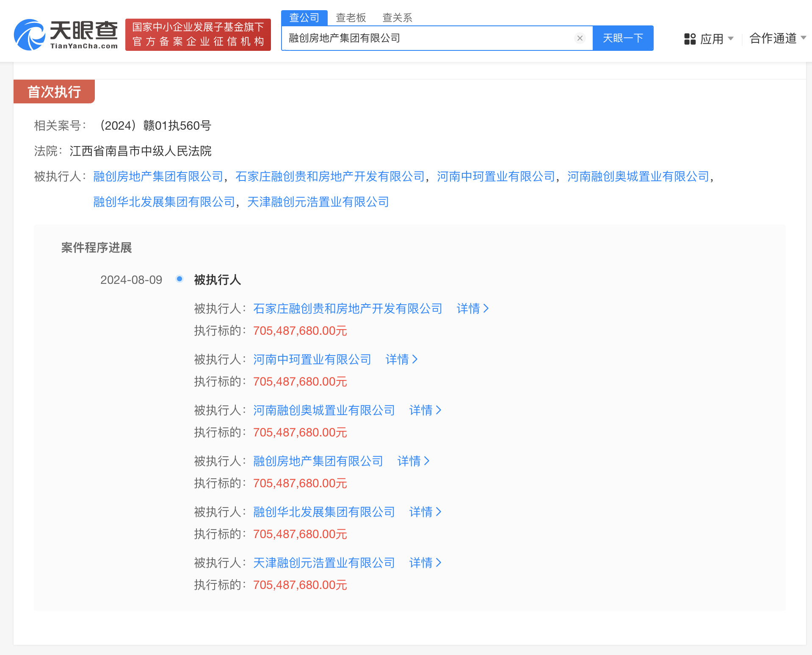Image resolution: width=812 pixels, height=655 pixels.
Task: Open the 融创房地产集团有限公司 company link
Action: pyautogui.click(x=157, y=177)
